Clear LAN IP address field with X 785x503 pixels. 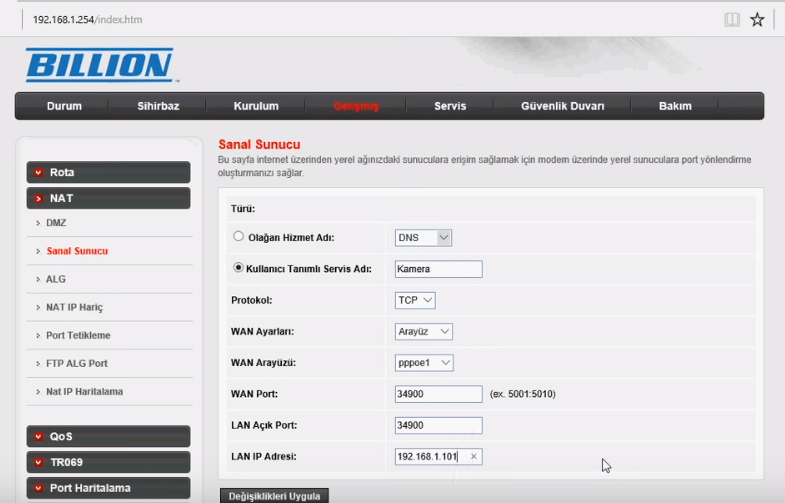point(474,456)
